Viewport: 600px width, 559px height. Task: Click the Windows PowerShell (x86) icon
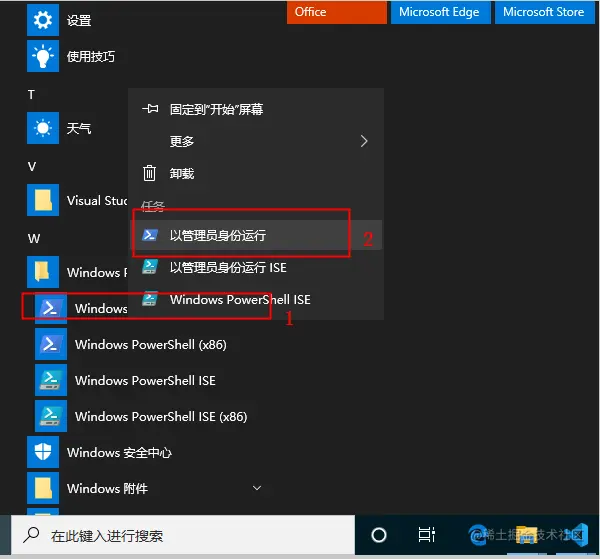[51, 344]
